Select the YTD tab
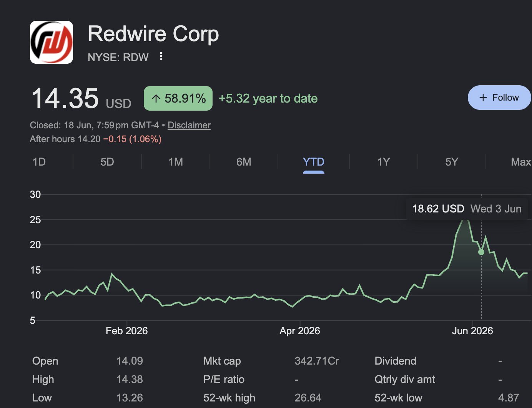Image resolution: width=532 pixels, height=408 pixels. [314, 162]
